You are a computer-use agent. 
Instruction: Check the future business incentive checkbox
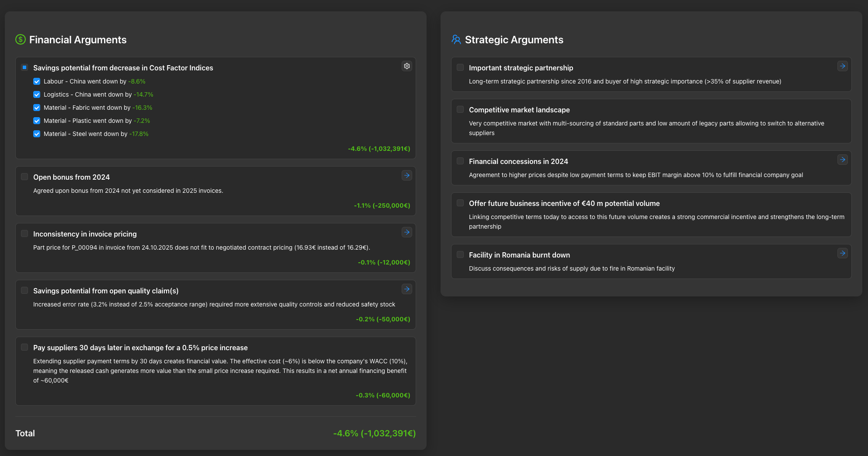460,203
